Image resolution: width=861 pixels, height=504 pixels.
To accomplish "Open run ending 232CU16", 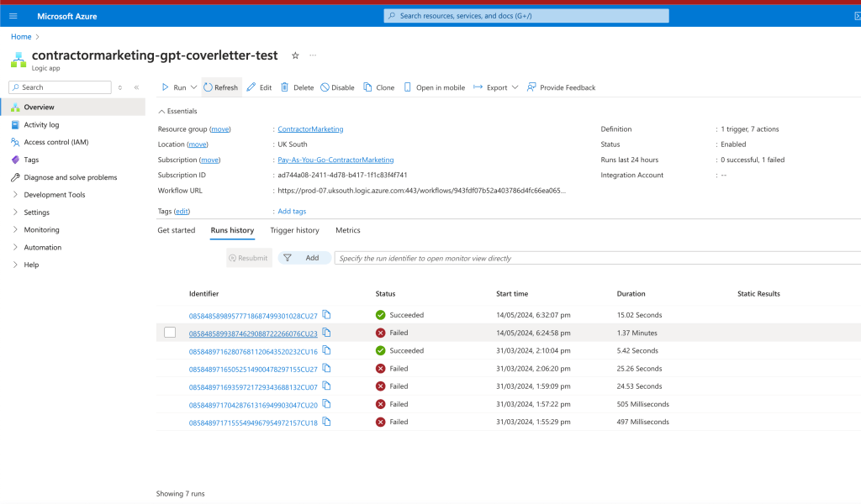I will coord(253,351).
